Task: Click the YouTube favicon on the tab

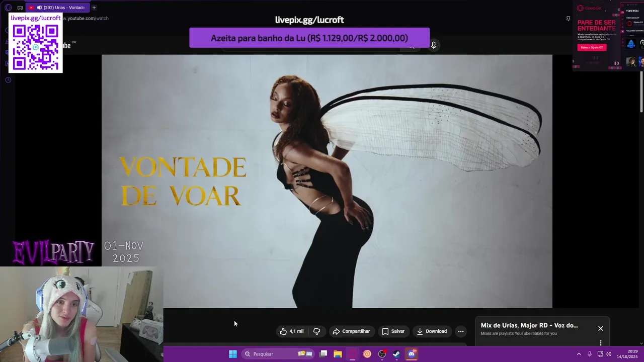Action: (31, 8)
